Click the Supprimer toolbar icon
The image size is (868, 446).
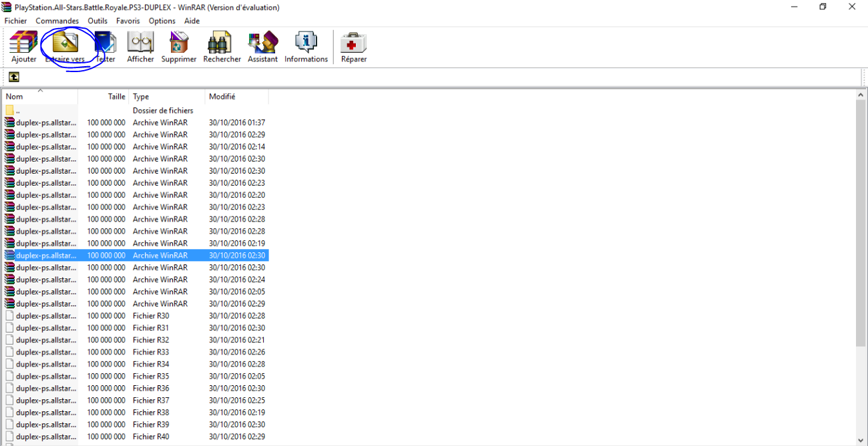point(179,43)
